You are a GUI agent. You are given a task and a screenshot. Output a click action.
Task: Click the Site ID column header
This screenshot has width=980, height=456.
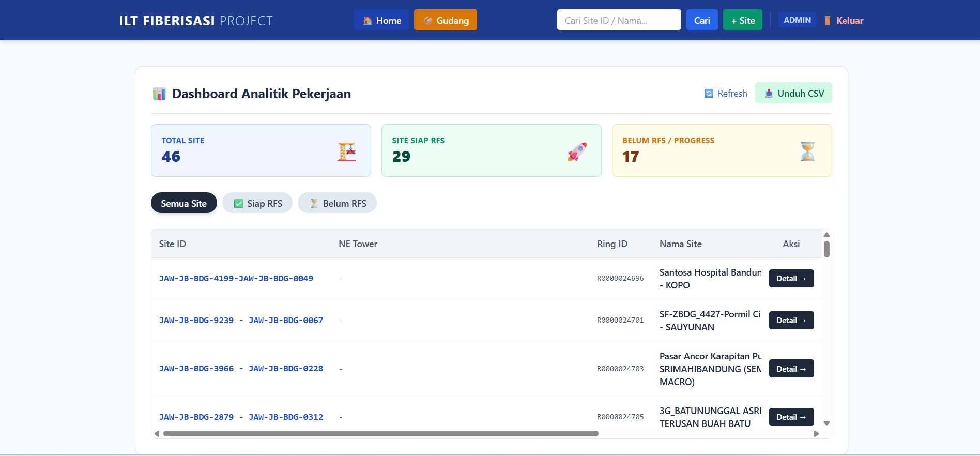tap(172, 244)
